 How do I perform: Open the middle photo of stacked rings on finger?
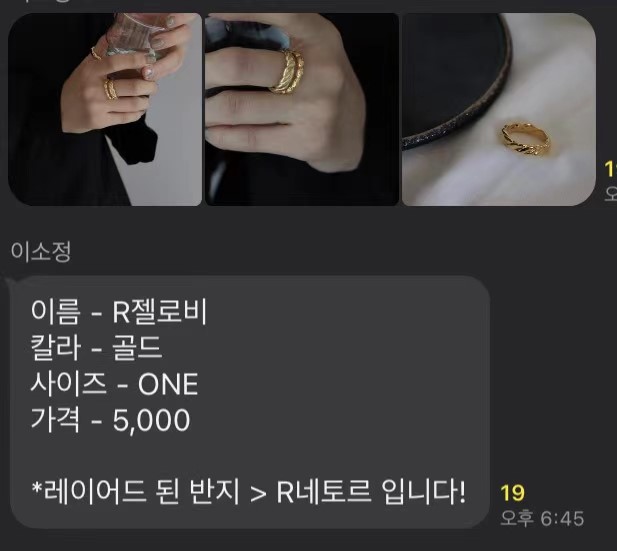tap(302, 109)
